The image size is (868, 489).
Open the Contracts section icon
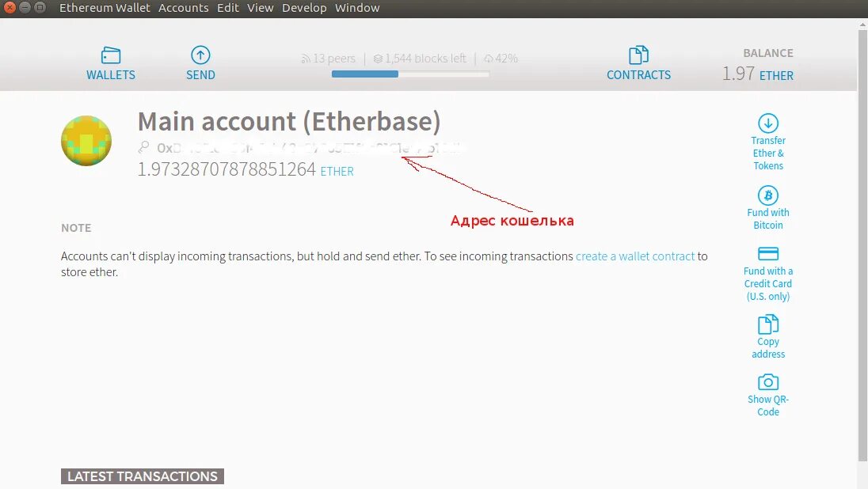click(638, 55)
